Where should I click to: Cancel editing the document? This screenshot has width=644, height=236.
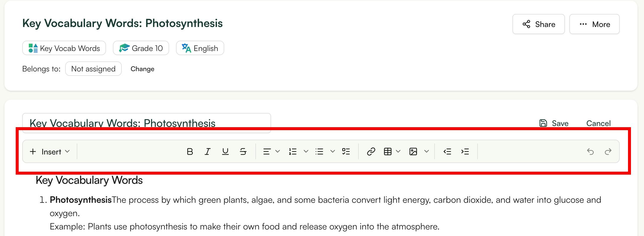(x=598, y=123)
